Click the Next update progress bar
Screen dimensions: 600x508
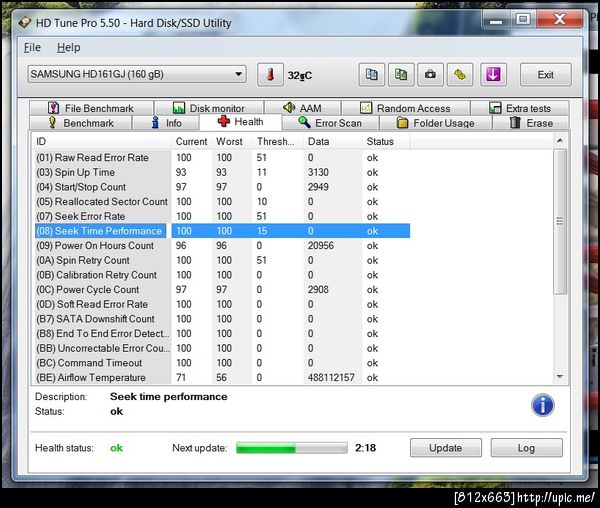(x=292, y=448)
